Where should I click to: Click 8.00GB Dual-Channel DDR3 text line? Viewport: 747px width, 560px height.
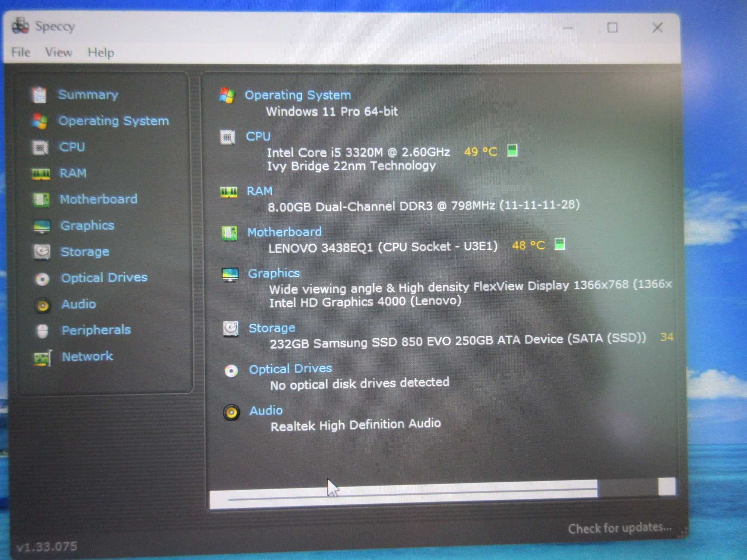pyautogui.click(x=424, y=206)
